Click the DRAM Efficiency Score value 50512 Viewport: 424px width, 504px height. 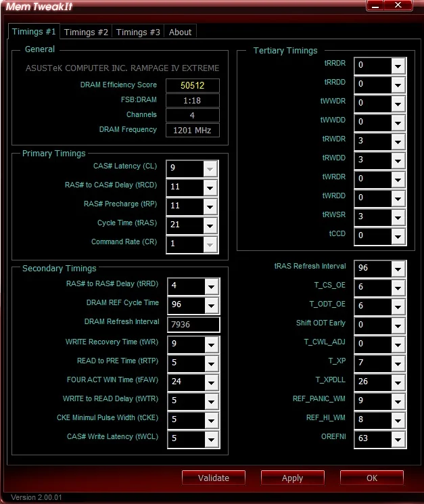point(193,85)
